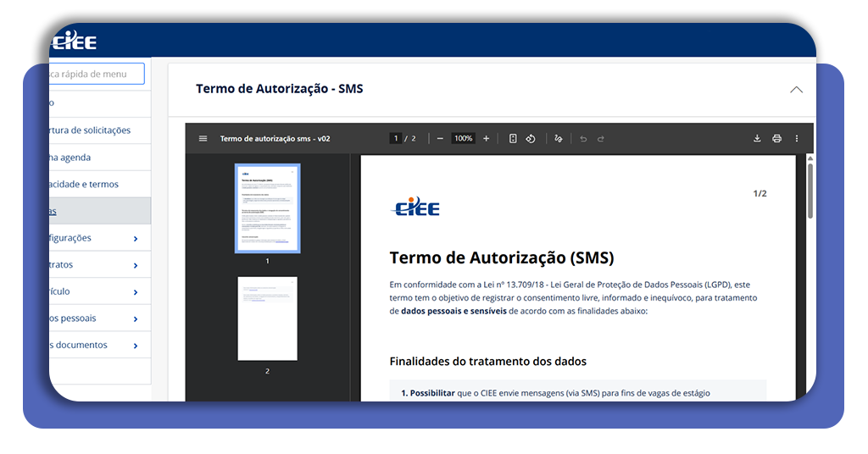Expand the 'figurações' menu chevron
This screenshot has width=868, height=454.
pyautogui.click(x=136, y=239)
